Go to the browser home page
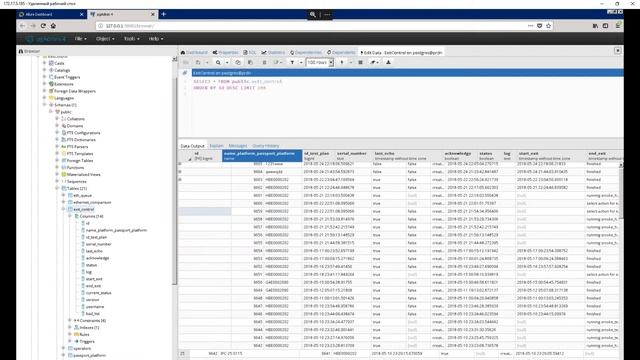The width and height of the screenshot is (640, 360). (x=53, y=26)
